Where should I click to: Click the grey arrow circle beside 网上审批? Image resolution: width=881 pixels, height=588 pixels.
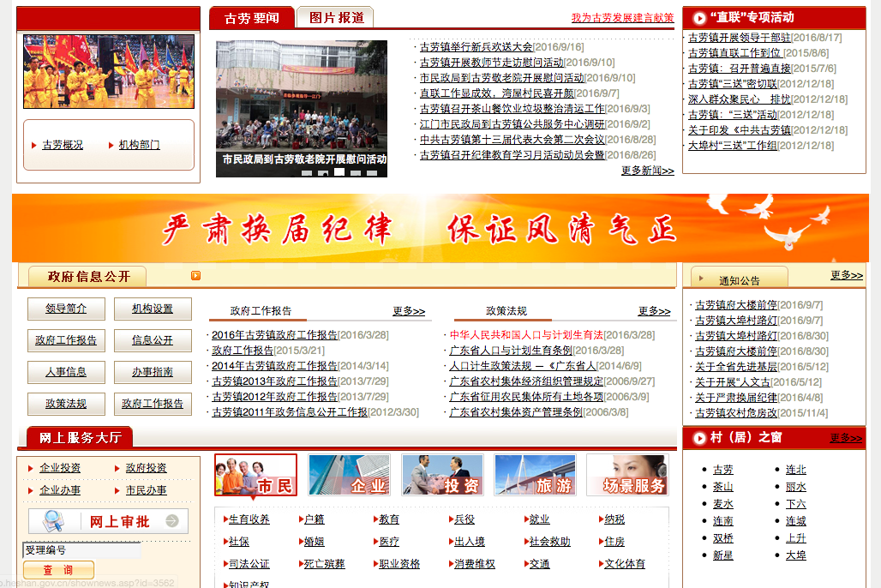point(172,520)
